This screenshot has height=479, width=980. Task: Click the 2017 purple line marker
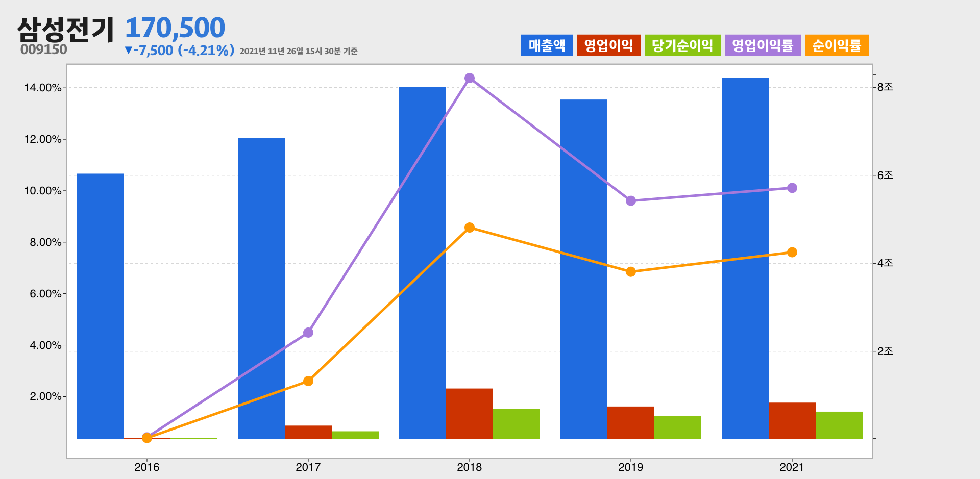pyautogui.click(x=308, y=333)
